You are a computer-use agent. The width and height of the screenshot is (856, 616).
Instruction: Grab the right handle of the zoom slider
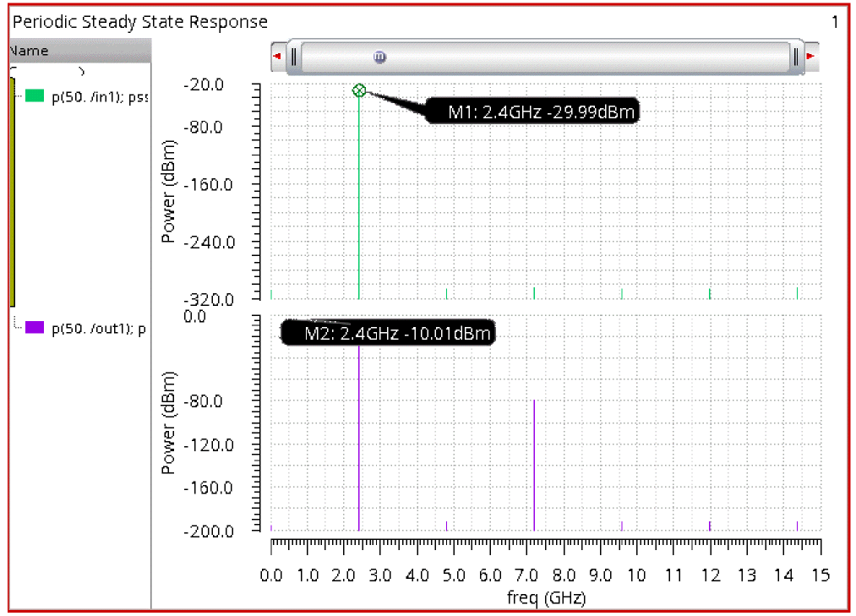point(796,57)
